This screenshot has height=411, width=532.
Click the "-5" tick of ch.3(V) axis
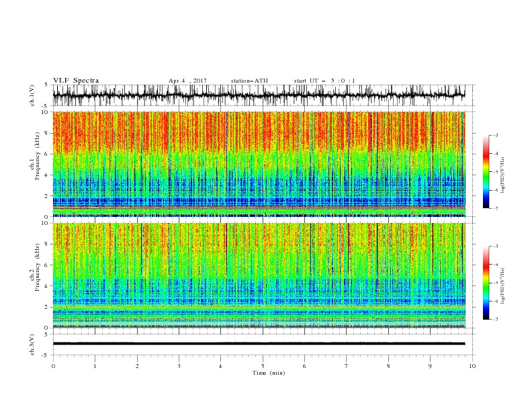coord(45,355)
